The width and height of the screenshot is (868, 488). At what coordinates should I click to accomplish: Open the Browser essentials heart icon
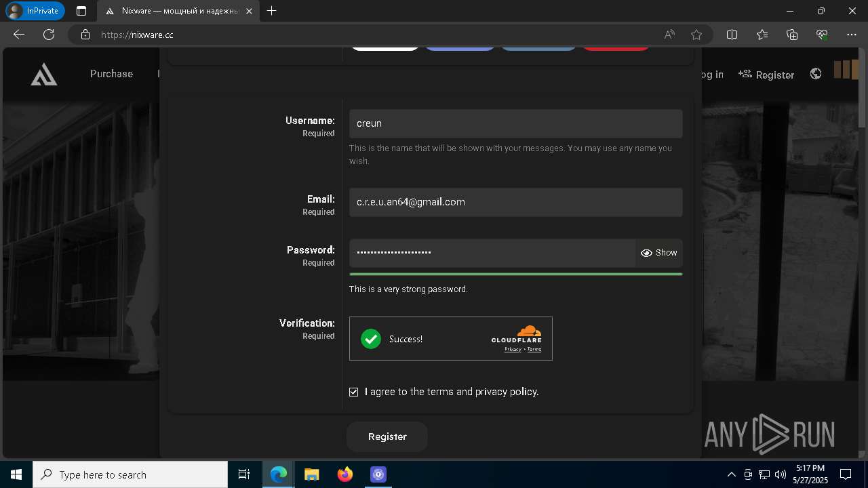point(822,35)
